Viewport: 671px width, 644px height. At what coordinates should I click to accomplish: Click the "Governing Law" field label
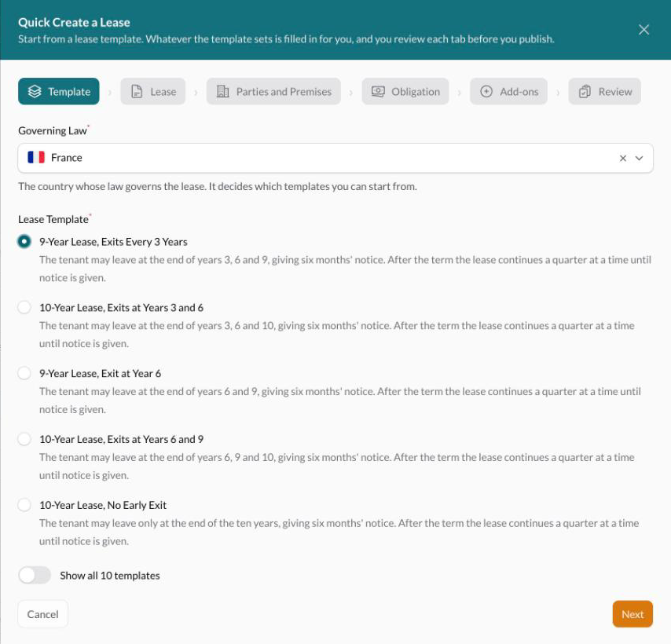(x=53, y=130)
